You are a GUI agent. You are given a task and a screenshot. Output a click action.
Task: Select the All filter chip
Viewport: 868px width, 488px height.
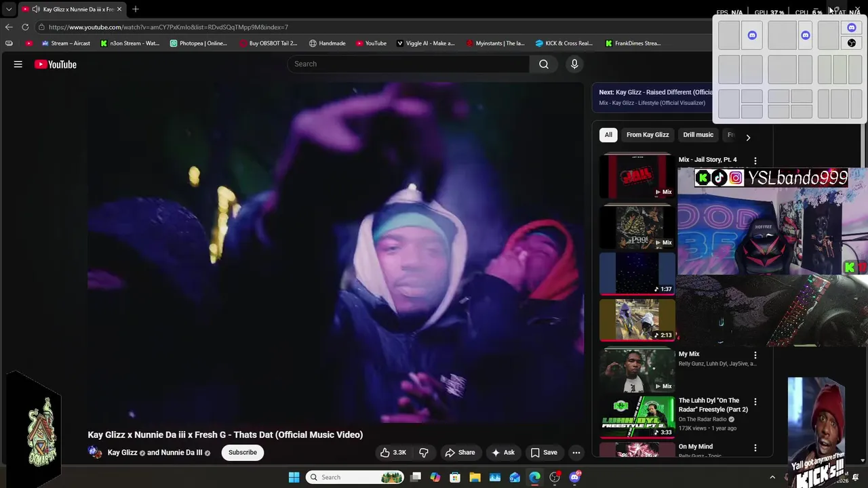(x=608, y=135)
